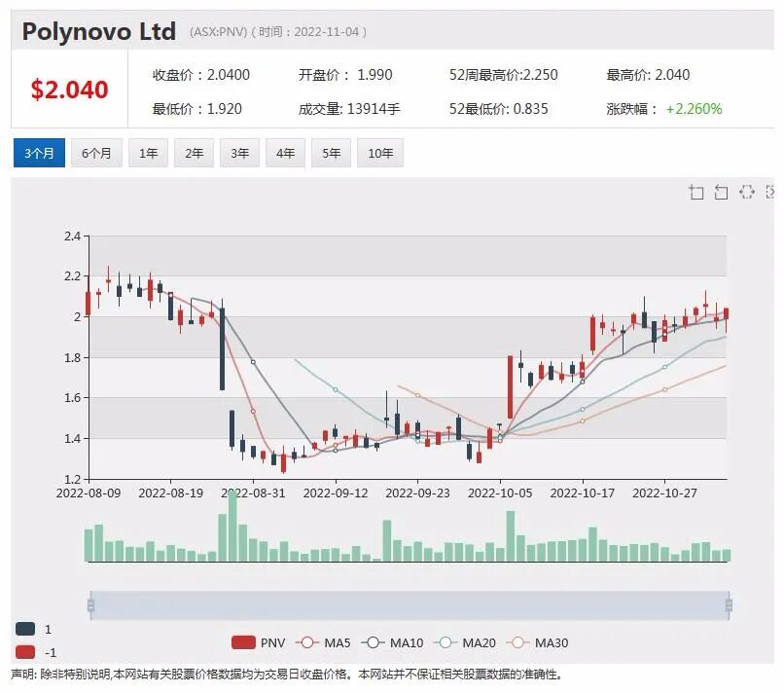Click the 2022-10-27 x-axis label
784x694 pixels.
pyautogui.click(x=664, y=493)
